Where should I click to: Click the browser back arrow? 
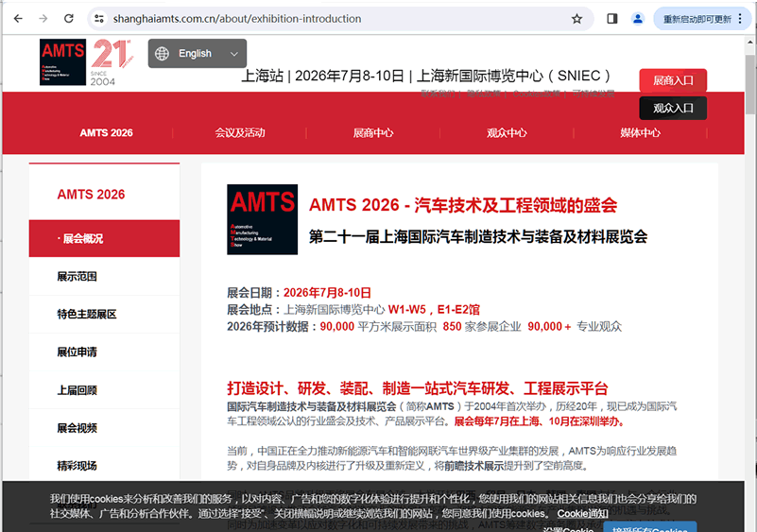coord(18,18)
